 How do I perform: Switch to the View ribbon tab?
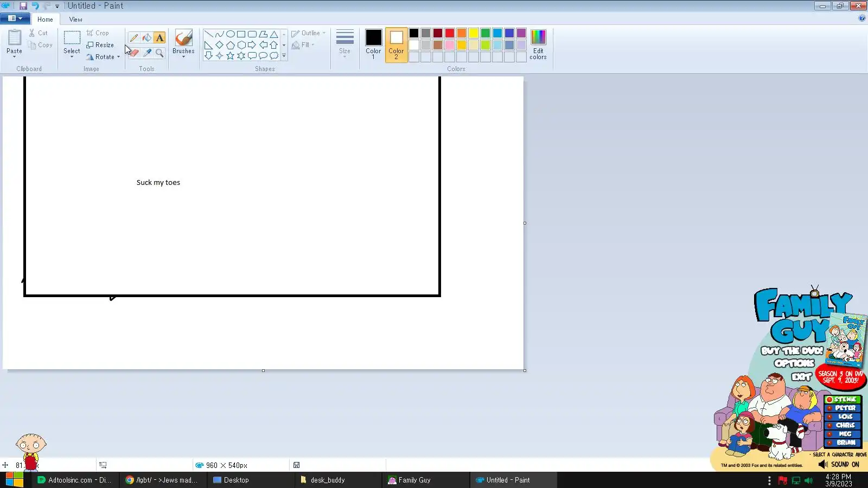pos(75,20)
